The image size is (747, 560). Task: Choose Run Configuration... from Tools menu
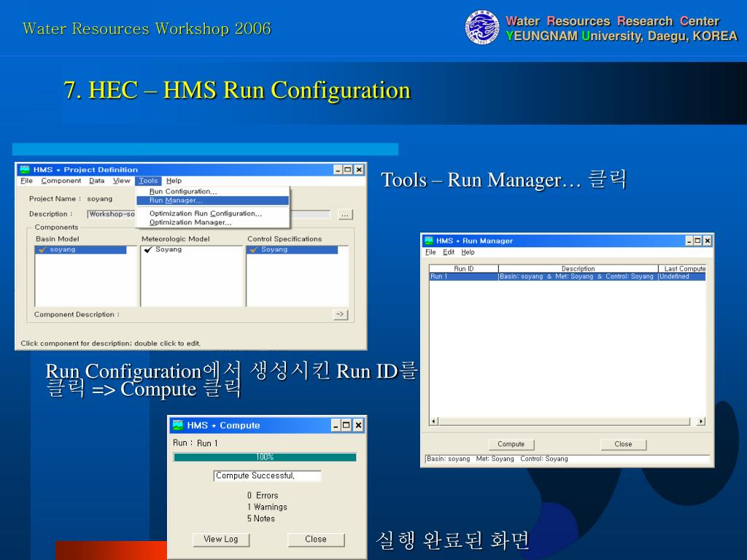[183, 192]
